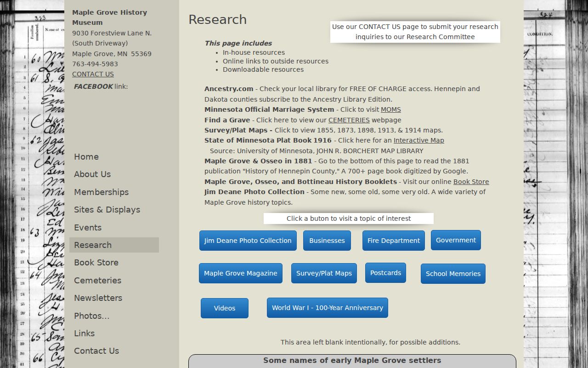Viewport: 588px width, 368px height.
Task: Open the Interactive Map link
Action: [x=419, y=140]
